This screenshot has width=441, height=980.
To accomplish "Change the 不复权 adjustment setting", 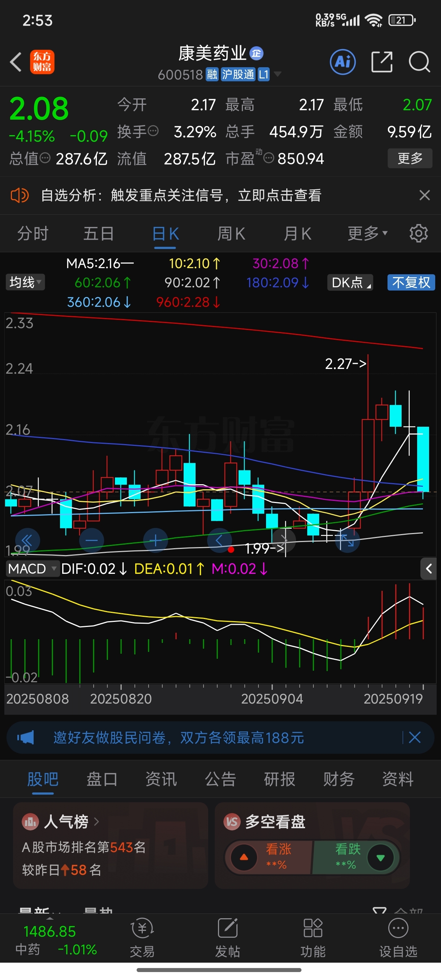I will point(411,282).
